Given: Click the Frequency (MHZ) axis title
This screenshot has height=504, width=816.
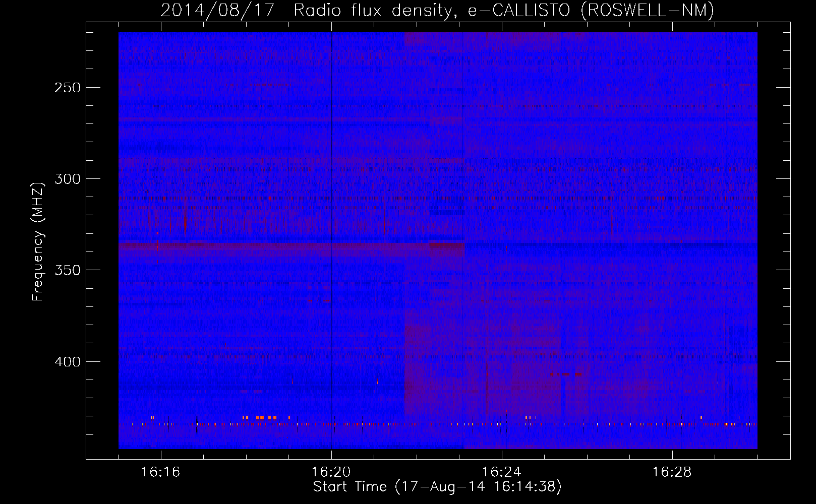Looking at the screenshot, I should point(38,241).
